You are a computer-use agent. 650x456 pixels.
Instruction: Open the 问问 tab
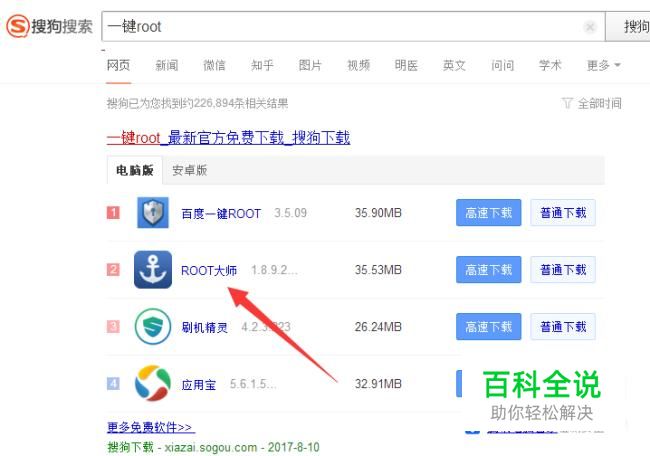[502, 65]
